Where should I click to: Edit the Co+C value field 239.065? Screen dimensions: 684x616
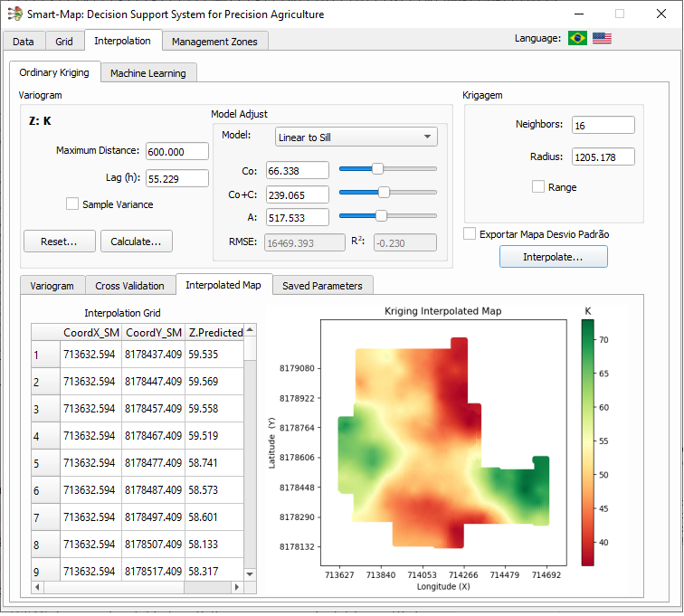point(298,194)
